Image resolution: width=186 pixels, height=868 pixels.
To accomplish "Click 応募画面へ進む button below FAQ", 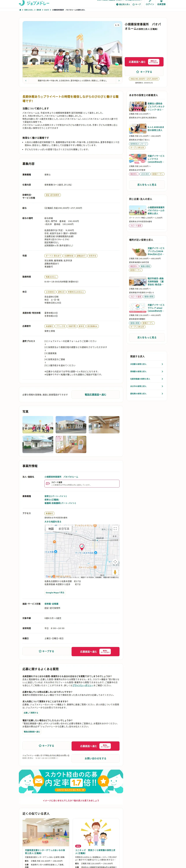I will 95,746.
